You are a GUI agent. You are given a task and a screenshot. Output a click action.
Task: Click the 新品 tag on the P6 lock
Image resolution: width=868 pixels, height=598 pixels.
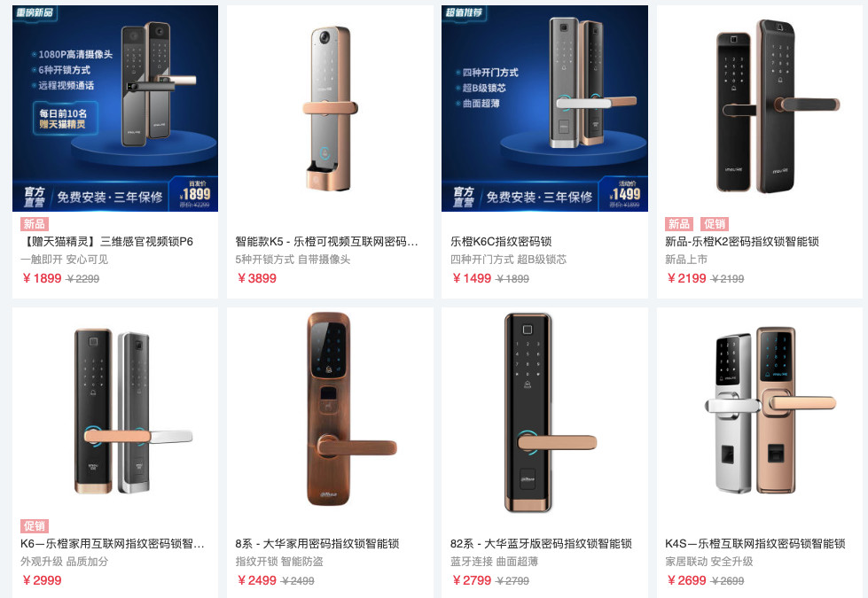click(x=35, y=224)
